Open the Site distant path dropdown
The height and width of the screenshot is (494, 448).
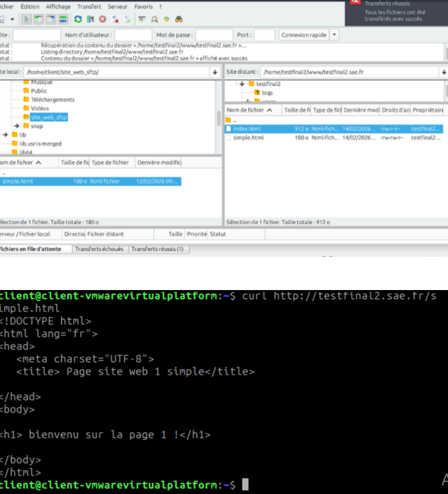click(442, 72)
